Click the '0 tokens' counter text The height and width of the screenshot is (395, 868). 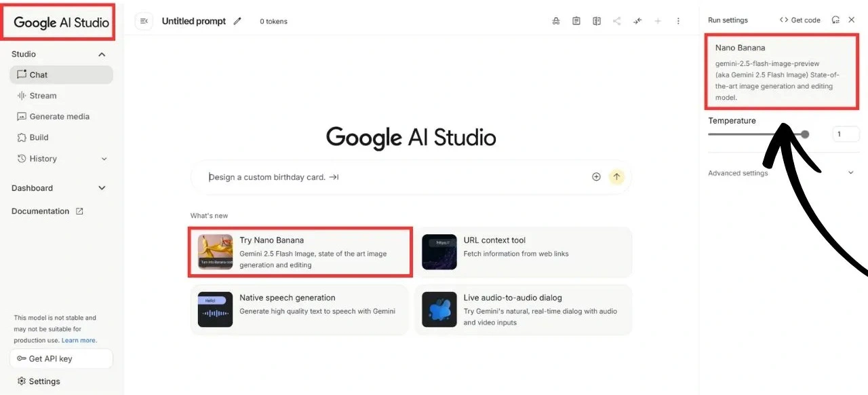(274, 22)
